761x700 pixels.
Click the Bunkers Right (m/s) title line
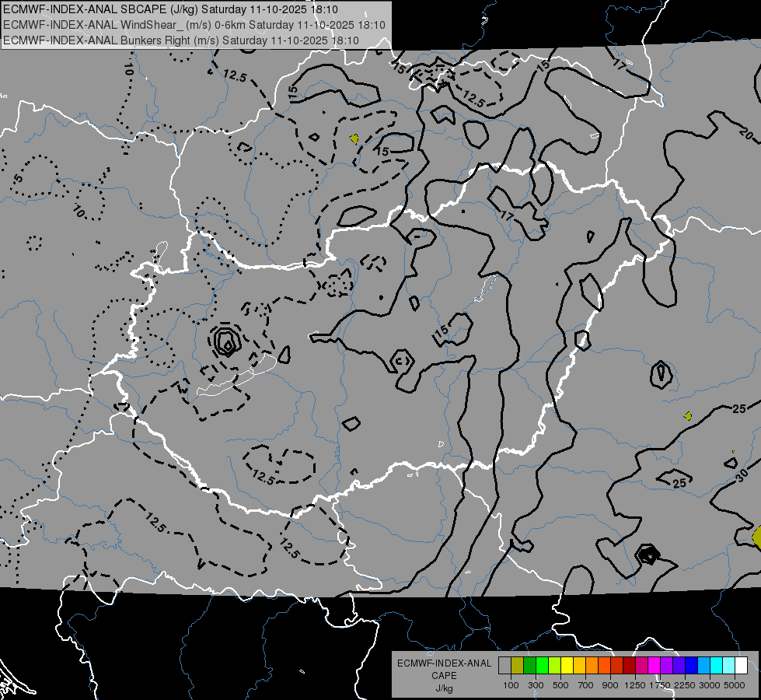coord(181,40)
